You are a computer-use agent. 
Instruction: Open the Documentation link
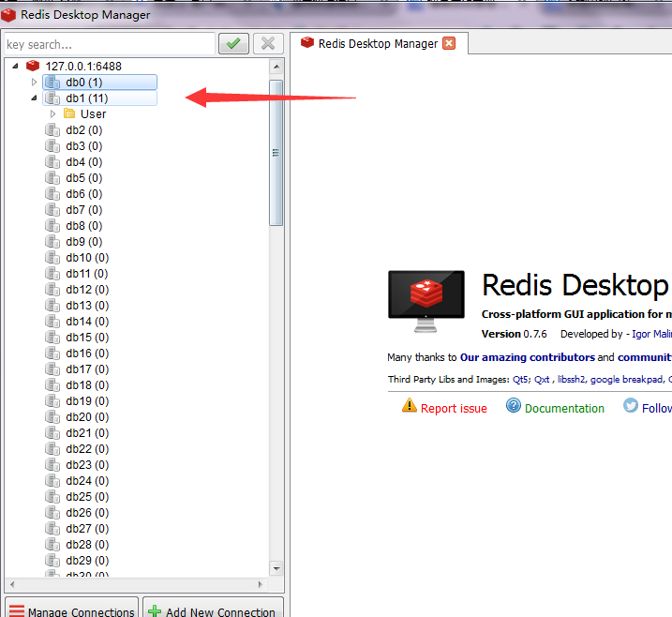click(x=564, y=409)
